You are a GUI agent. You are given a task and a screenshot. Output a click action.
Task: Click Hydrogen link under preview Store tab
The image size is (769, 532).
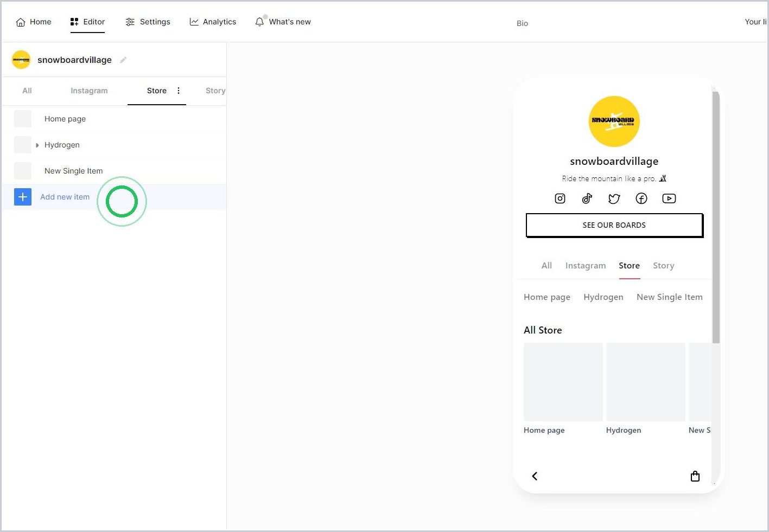tap(603, 297)
